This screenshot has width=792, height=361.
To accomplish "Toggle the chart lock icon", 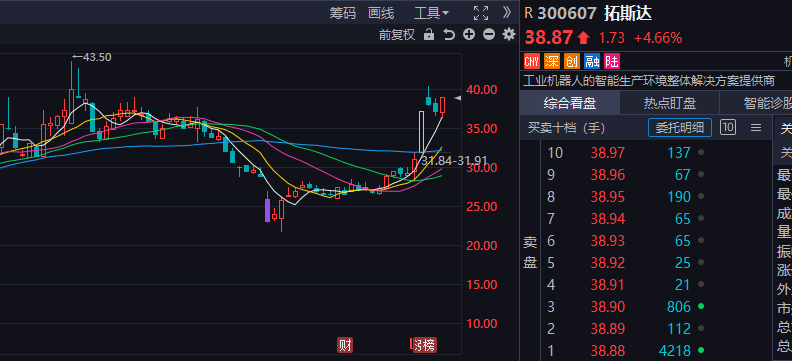I will pyautogui.click(x=429, y=35).
